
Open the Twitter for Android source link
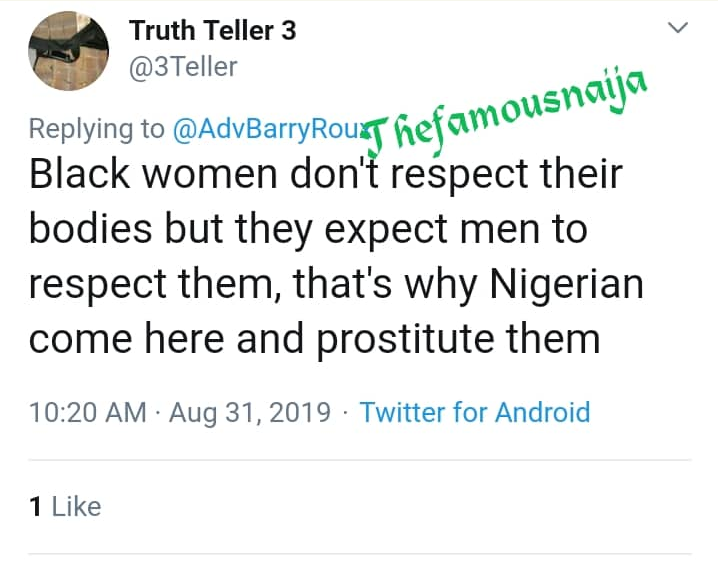tap(475, 412)
